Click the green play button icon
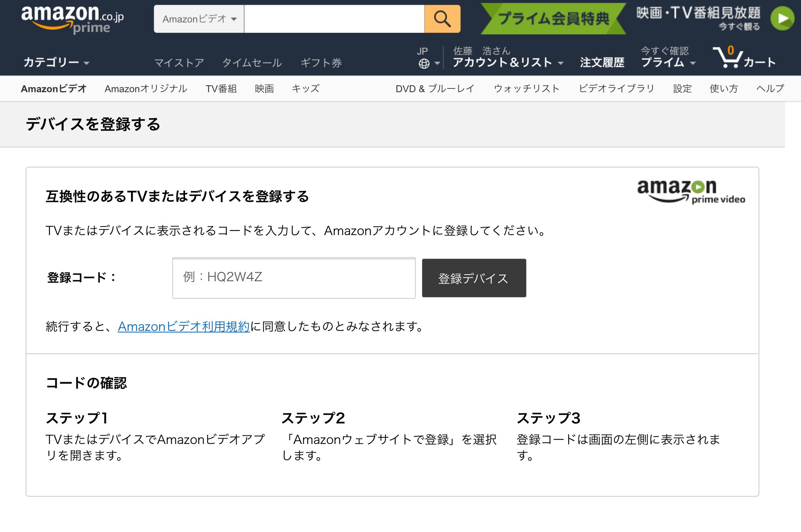This screenshot has width=801, height=532. (x=782, y=18)
